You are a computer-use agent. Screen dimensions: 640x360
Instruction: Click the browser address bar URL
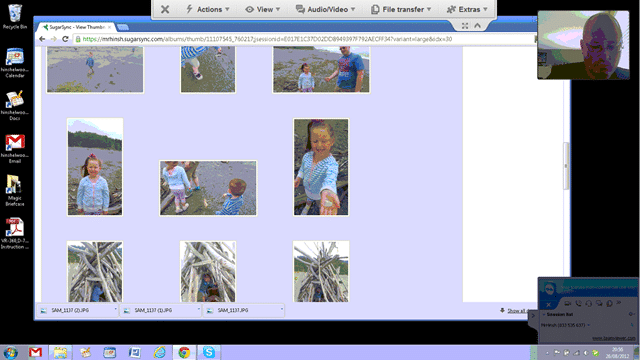tap(267, 39)
